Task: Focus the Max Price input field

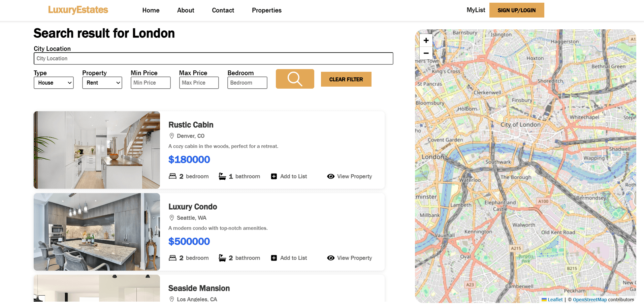Action: point(199,83)
